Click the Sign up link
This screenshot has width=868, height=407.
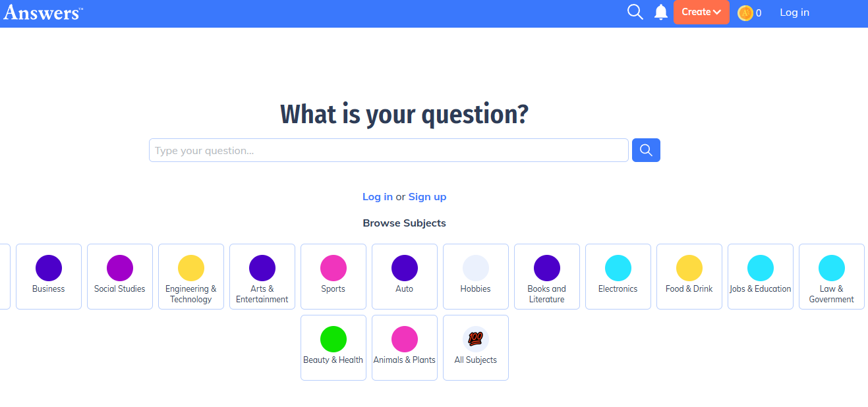(x=427, y=196)
